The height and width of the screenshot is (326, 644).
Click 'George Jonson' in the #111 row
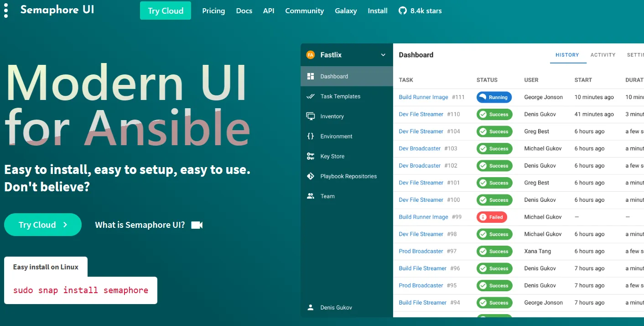pyautogui.click(x=544, y=97)
